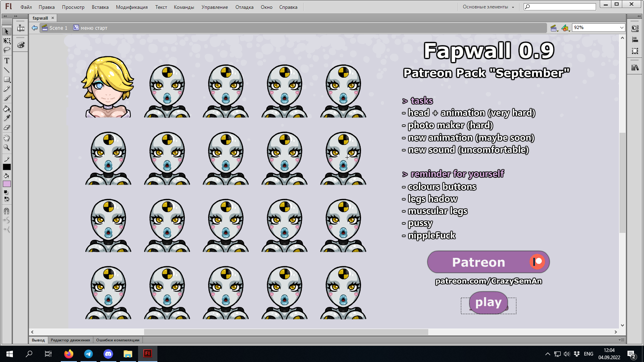Image resolution: width=644 pixels, height=362 pixels.
Task: Select the Line tool
Action: [7, 70]
